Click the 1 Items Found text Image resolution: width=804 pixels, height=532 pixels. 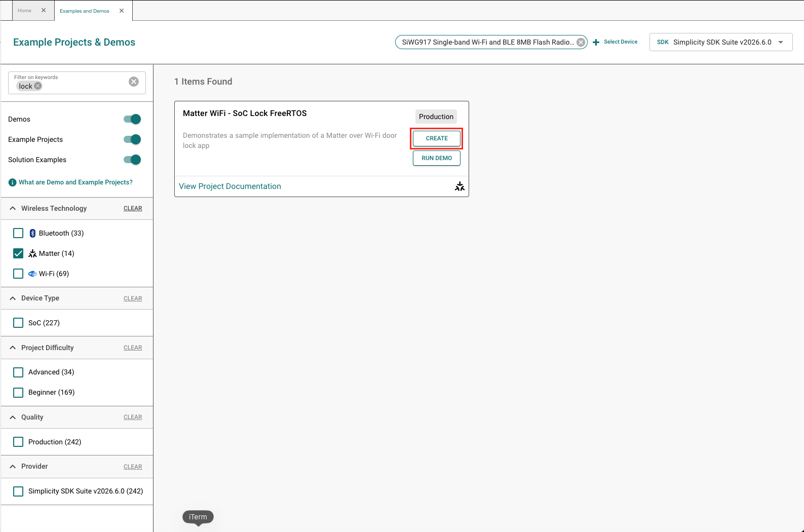click(203, 82)
